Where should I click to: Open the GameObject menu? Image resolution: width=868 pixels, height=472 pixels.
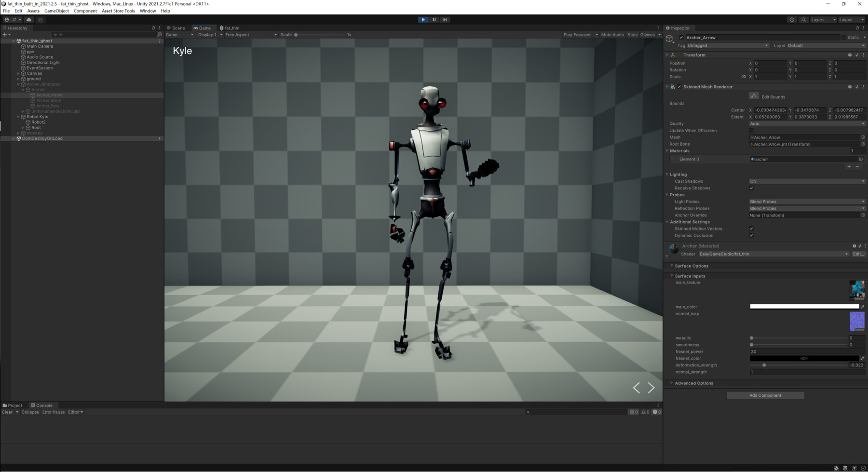56,11
